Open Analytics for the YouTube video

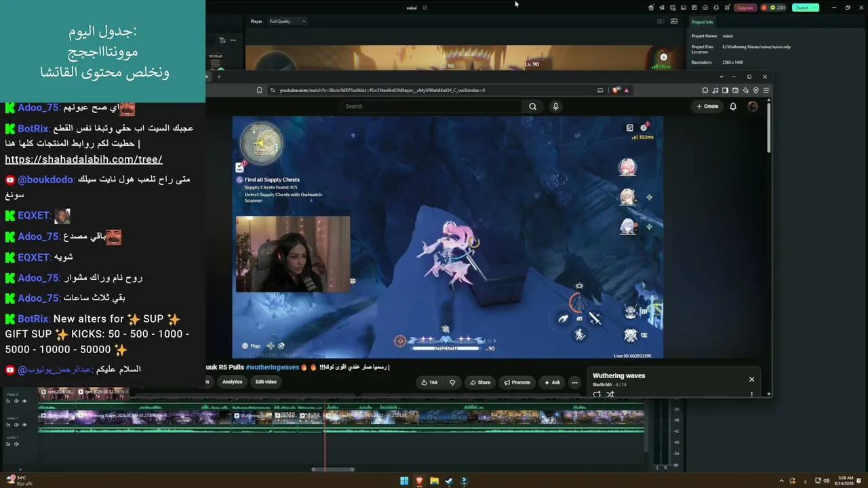pyautogui.click(x=232, y=382)
